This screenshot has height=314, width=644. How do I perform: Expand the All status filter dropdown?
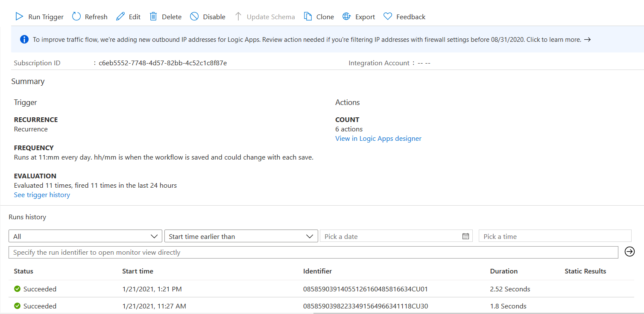point(85,236)
